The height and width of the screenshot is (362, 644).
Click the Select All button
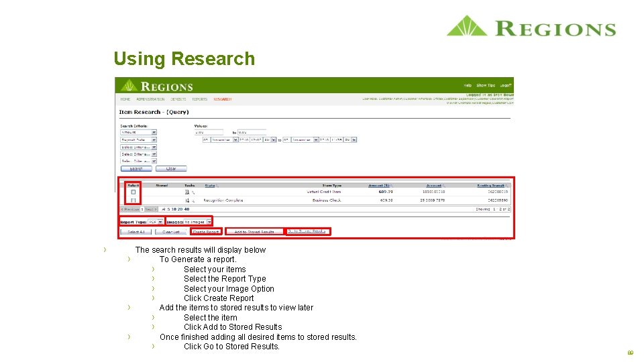136,232
